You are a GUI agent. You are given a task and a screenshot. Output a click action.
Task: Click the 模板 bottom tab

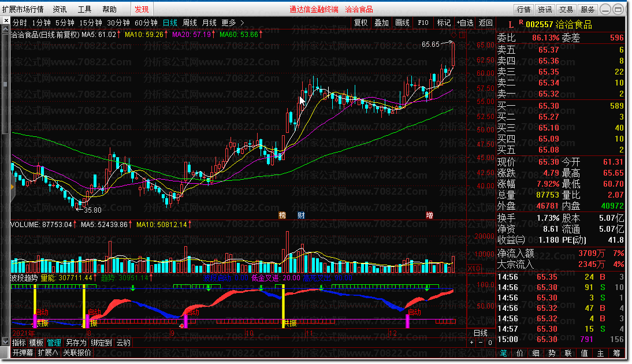click(36, 343)
